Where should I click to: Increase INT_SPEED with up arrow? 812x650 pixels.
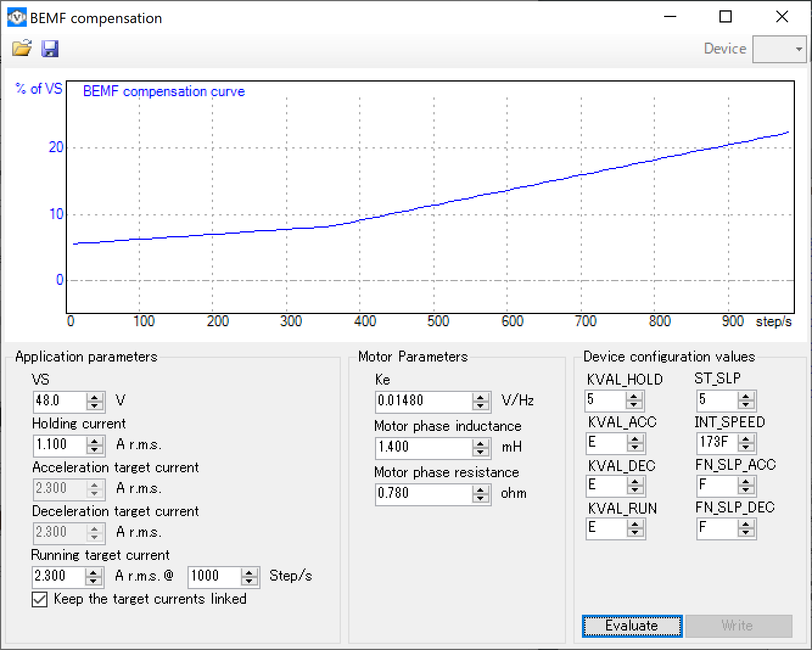pyautogui.click(x=746, y=438)
